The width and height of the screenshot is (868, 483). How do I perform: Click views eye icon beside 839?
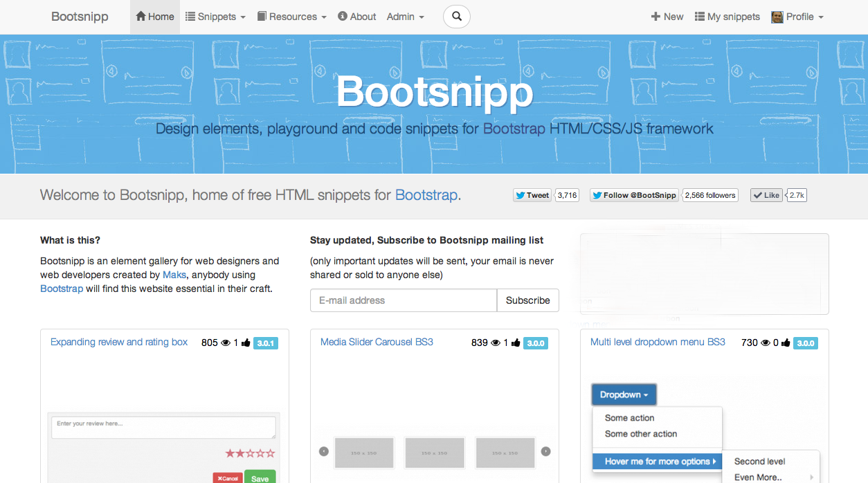495,343
